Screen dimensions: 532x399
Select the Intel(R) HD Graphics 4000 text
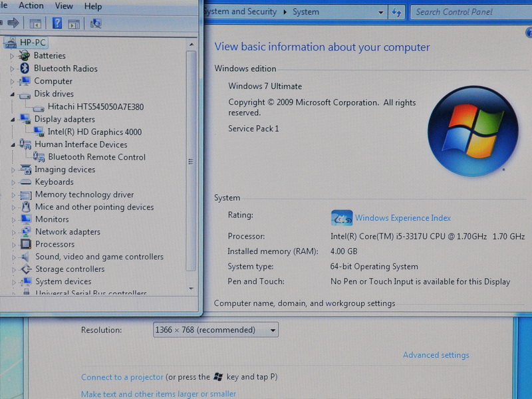[x=94, y=132]
